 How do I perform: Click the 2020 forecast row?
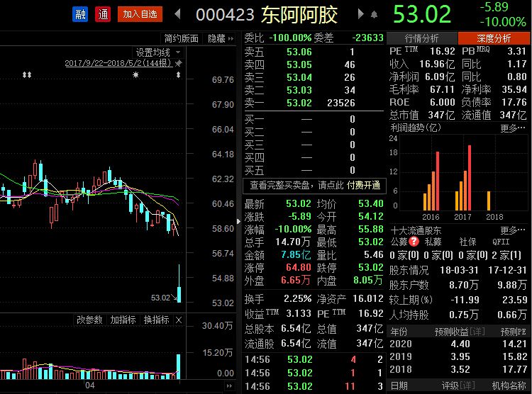[458, 344]
